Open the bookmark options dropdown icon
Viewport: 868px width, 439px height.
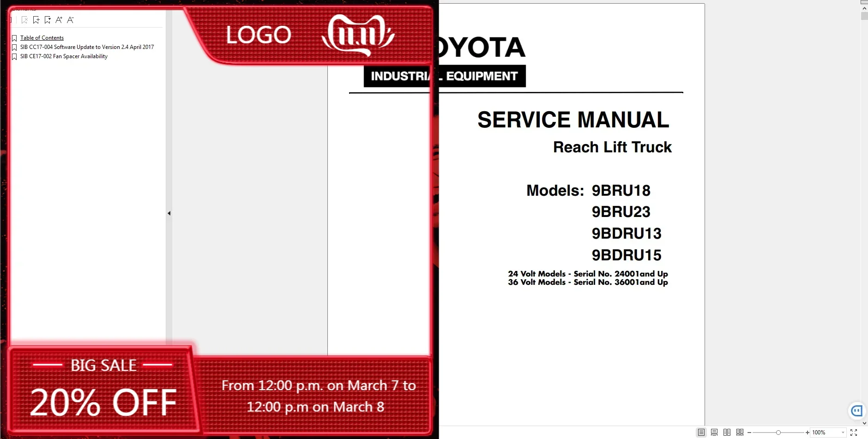[x=48, y=20]
